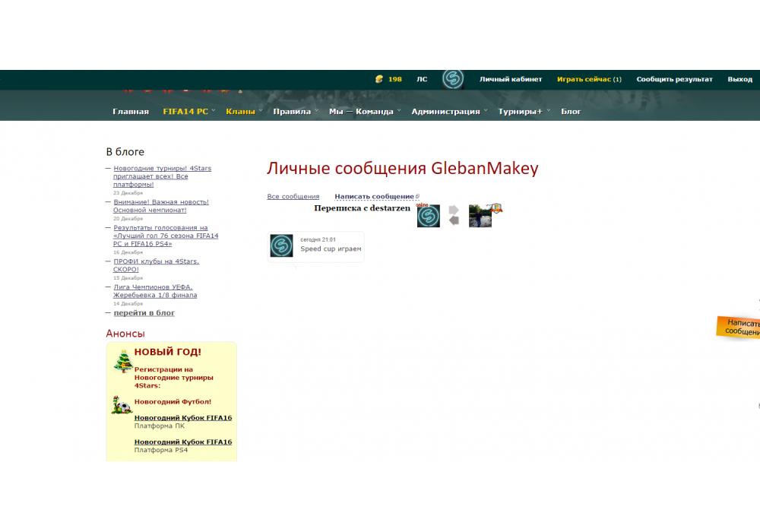760x532 pixels.
Task: Click the gray message direction arrows
Action: coord(454,215)
